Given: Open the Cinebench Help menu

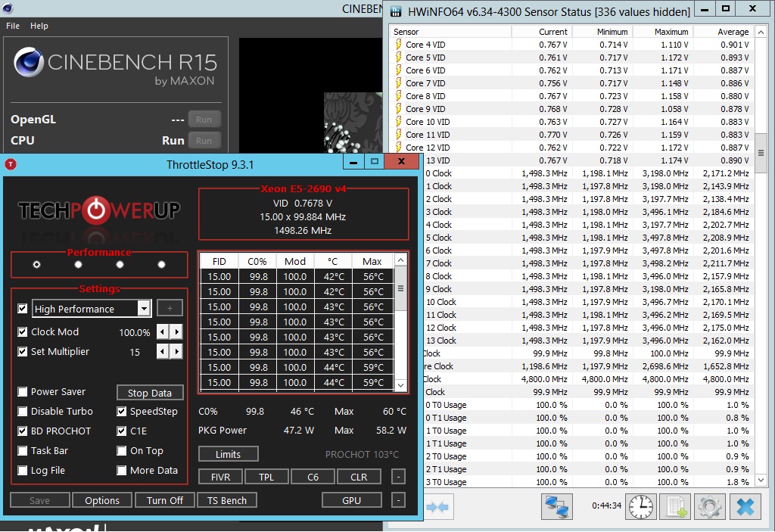Looking at the screenshot, I should pyautogui.click(x=39, y=26).
